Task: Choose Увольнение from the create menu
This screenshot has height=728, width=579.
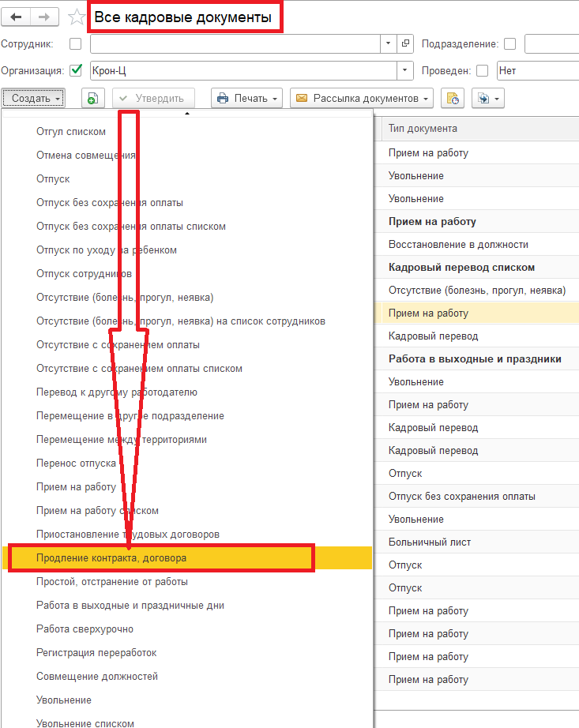Action: 64,700
